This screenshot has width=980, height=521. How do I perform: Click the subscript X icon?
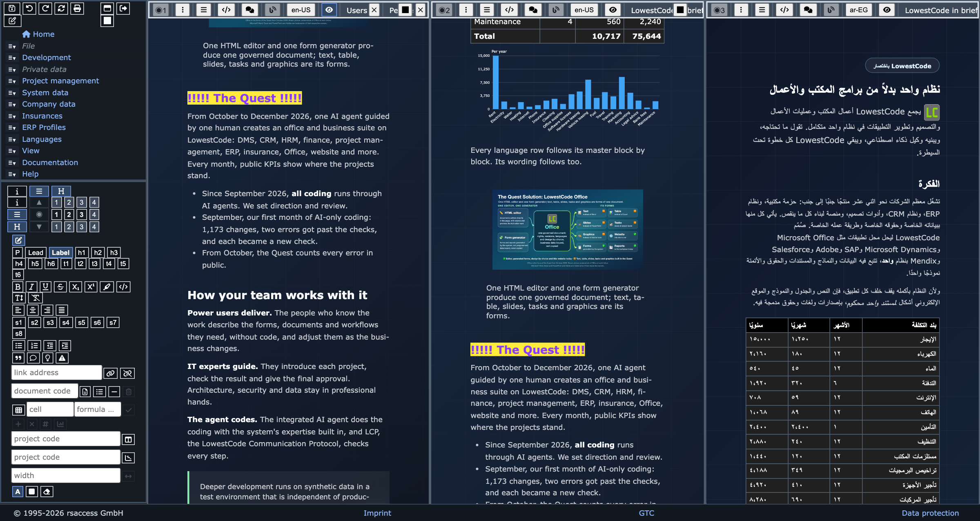[x=76, y=287]
